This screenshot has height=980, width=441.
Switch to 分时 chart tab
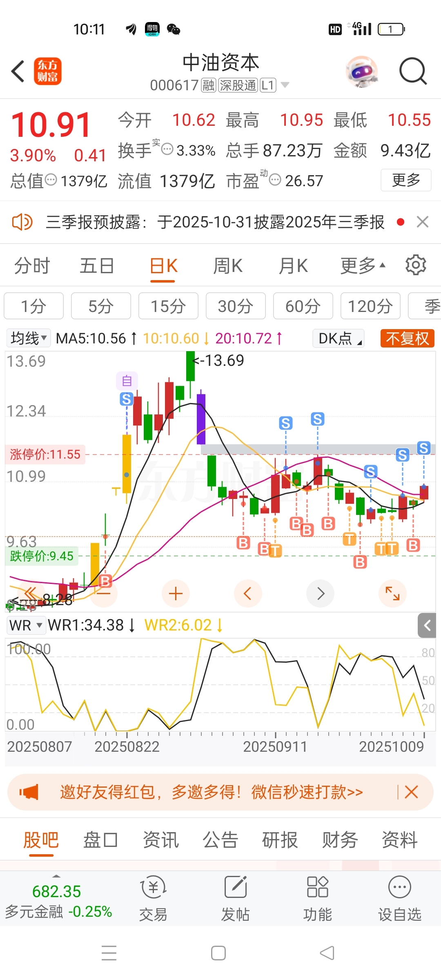click(x=32, y=266)
